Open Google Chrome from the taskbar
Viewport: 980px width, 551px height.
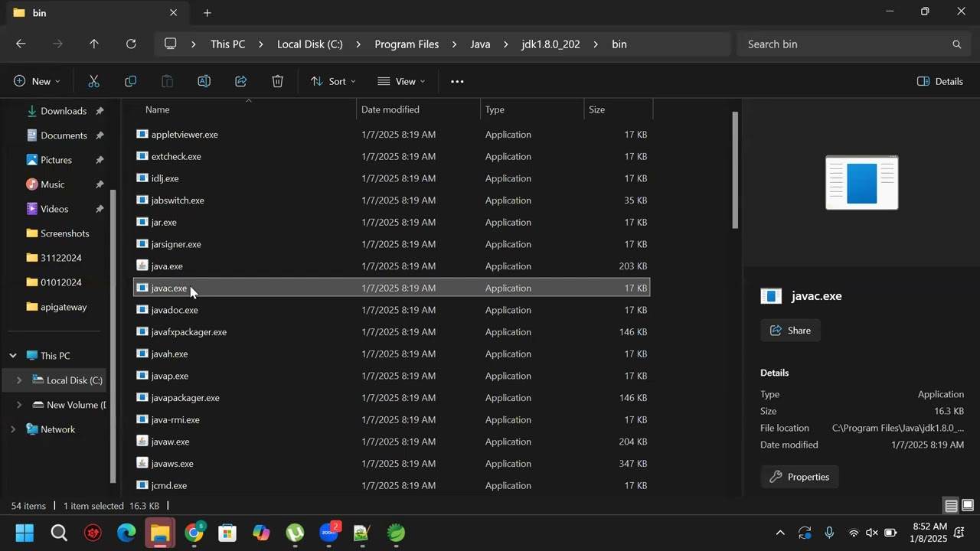[x=194, y=533]
